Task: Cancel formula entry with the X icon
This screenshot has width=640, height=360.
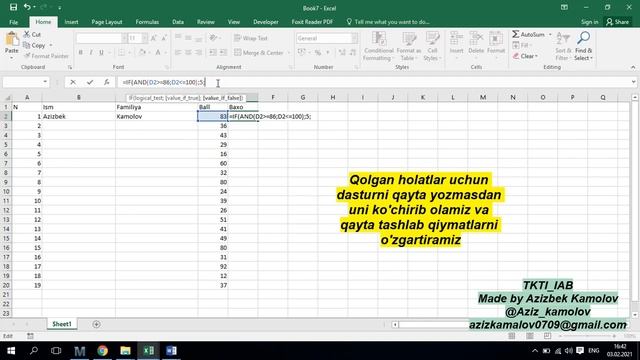Action: [x=73, y=82]
